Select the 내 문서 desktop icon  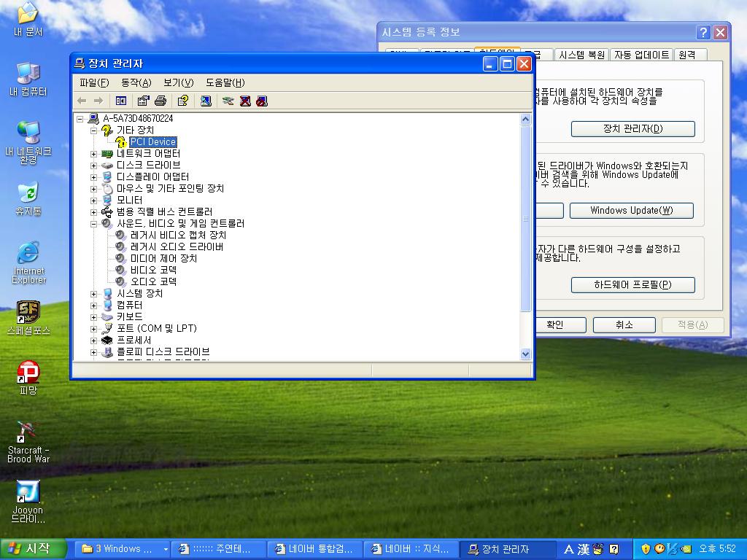pyautogui.click(x=28, y=20)
